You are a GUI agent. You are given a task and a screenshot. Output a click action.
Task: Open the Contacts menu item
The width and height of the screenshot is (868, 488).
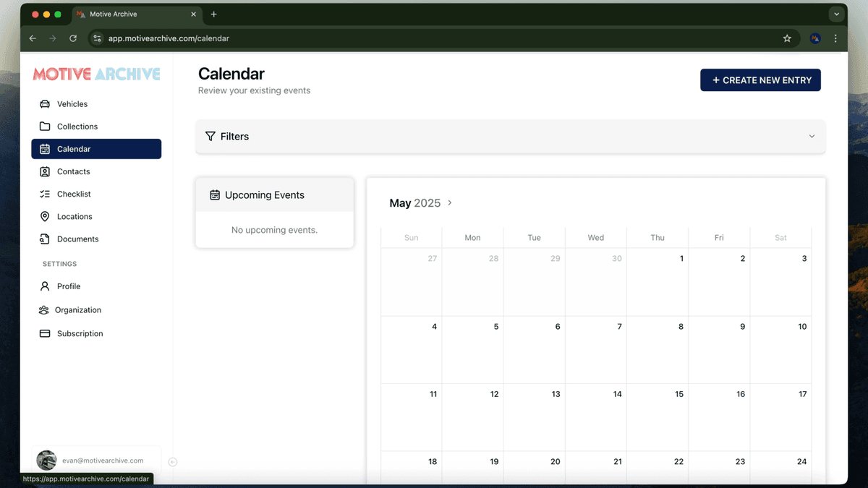(96, 171)
